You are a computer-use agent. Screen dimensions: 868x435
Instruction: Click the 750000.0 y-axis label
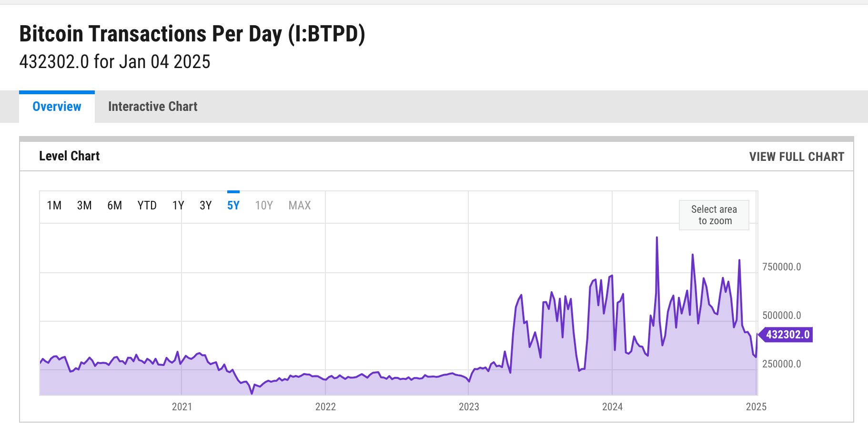[781, 267]
